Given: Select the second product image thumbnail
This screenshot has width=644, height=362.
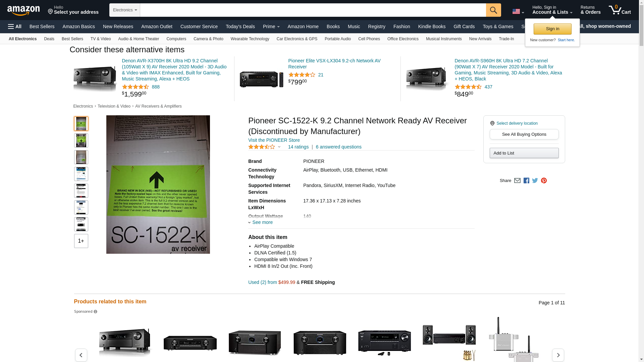Looking at the screenshot, I should 81,140.
